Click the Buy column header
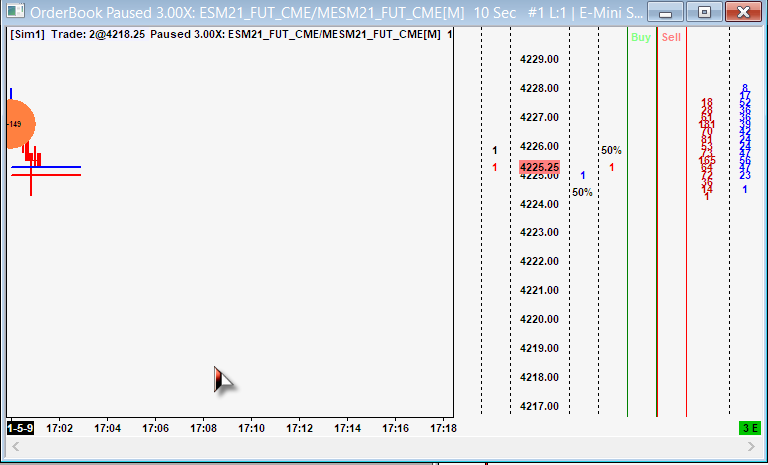This screenshot has height=465, width=768. [x=641, y=37]
